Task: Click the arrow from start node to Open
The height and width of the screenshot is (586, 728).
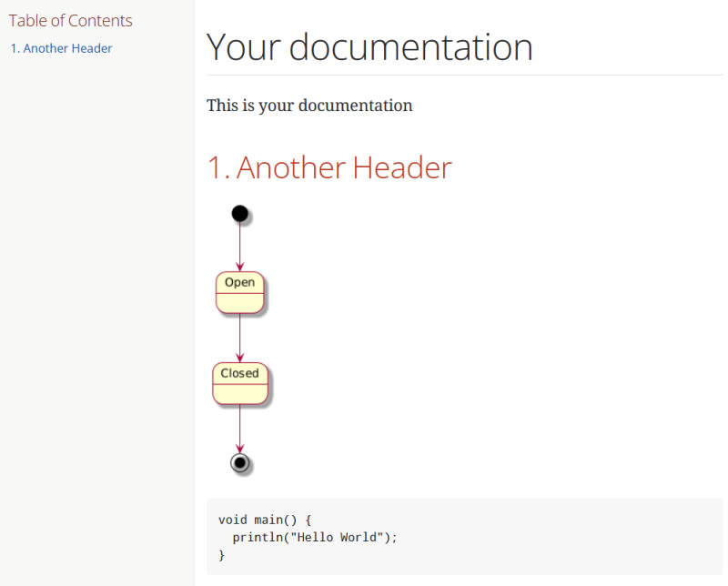Action: (239, 246)
